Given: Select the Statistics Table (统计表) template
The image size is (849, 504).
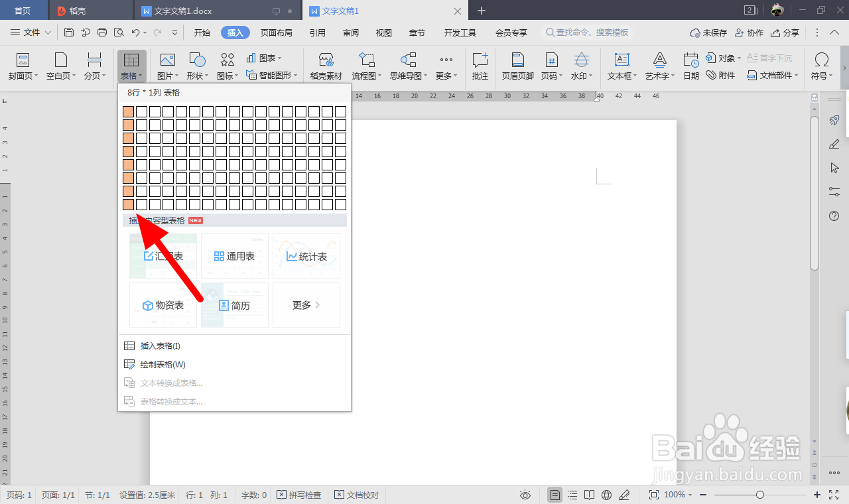Looking at the screenshot, I should 306,256.
